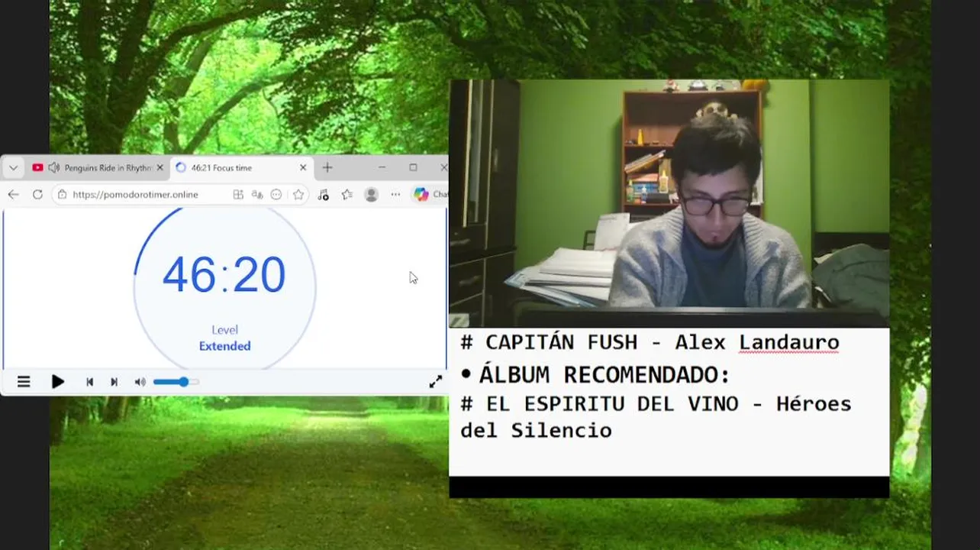
Task: Go back in the browser
Action: [13, 195]
